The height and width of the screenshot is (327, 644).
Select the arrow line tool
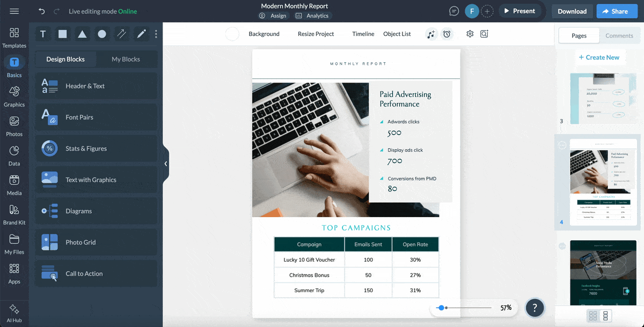point(121,34)
